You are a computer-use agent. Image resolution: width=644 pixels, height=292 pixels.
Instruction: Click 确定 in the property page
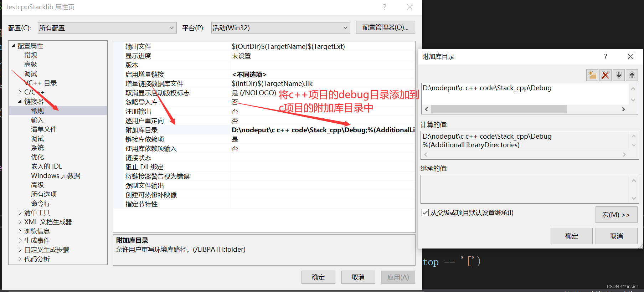point(318,277)
